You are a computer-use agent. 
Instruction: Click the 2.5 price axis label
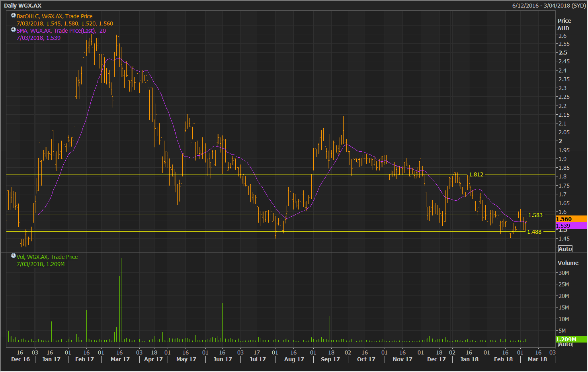click(563, 53)
